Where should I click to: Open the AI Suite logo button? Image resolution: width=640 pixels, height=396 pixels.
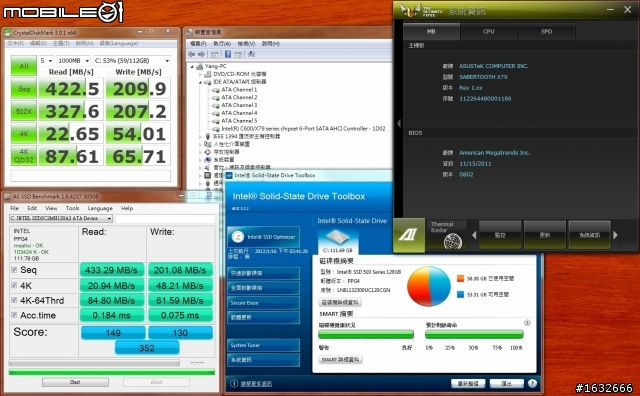[409, 235]
